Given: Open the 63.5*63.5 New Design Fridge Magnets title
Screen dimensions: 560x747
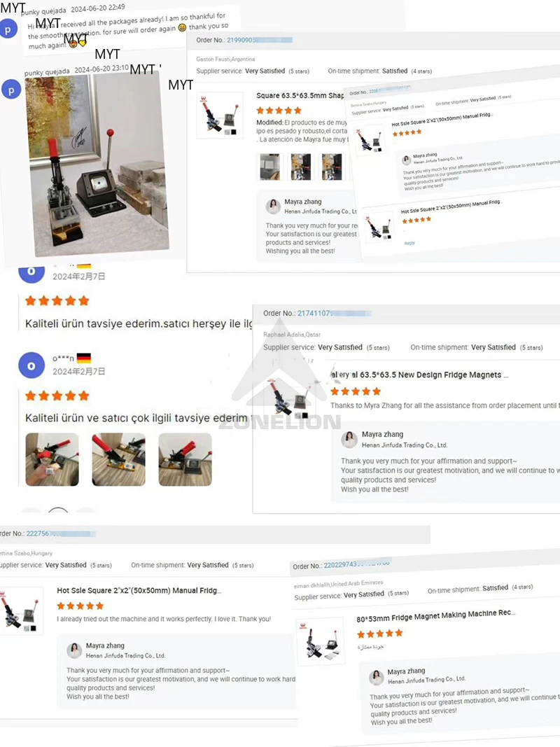Looking at the screenshot, I should pyautogui.click(x=419, y=375).
